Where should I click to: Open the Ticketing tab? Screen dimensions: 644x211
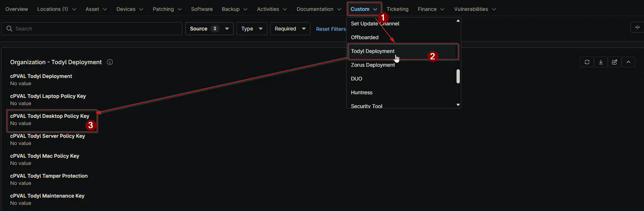pos(397,9)
